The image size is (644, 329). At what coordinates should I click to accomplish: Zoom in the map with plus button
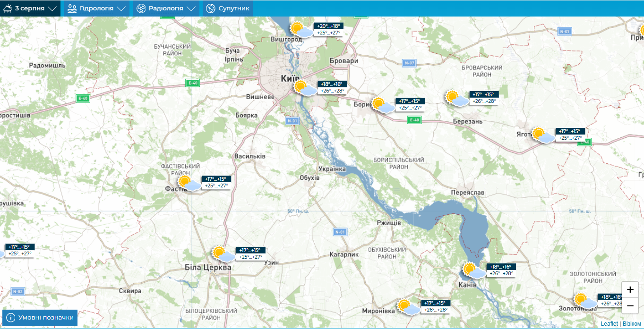[630, 290]
